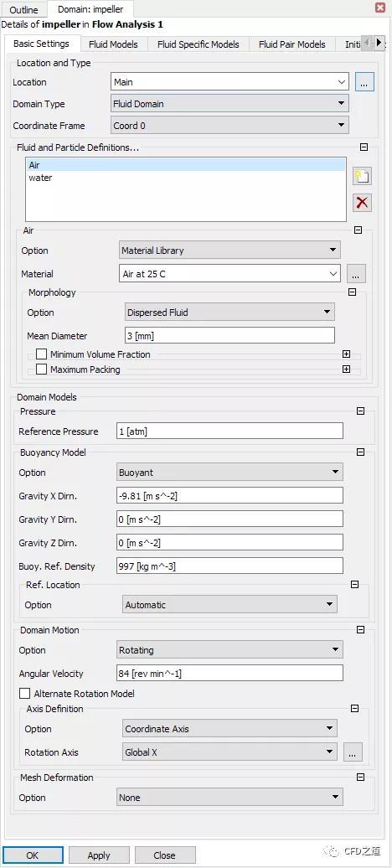Switch to Fluid Specific Models tab
392x868 pixels.
point(199,44)
